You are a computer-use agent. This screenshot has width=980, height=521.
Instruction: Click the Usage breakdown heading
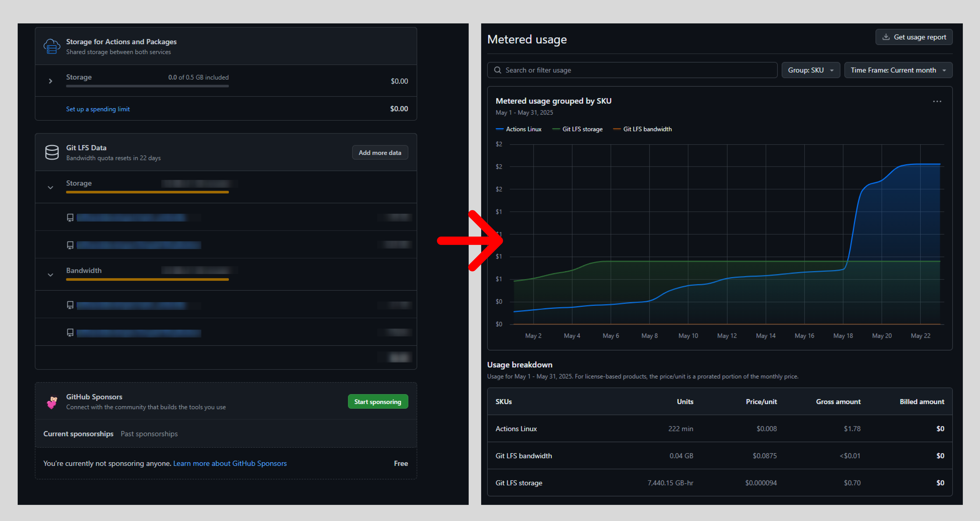520,365
